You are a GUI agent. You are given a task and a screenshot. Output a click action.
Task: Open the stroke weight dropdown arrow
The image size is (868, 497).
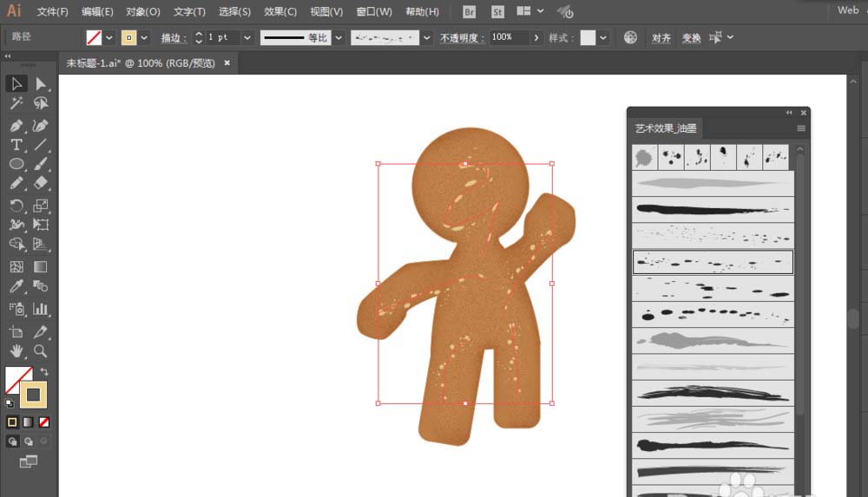coord(247,37)
